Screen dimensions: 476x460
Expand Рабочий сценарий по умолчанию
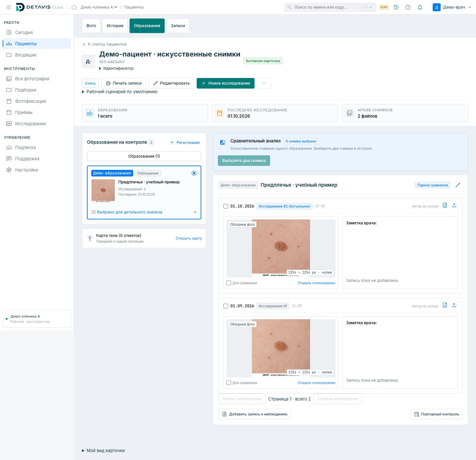coord(120,92)
